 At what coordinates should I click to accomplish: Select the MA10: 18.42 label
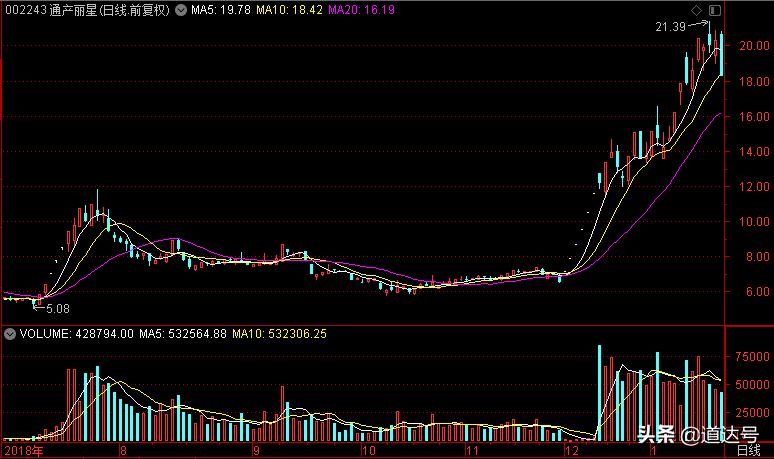coord(289,10)
